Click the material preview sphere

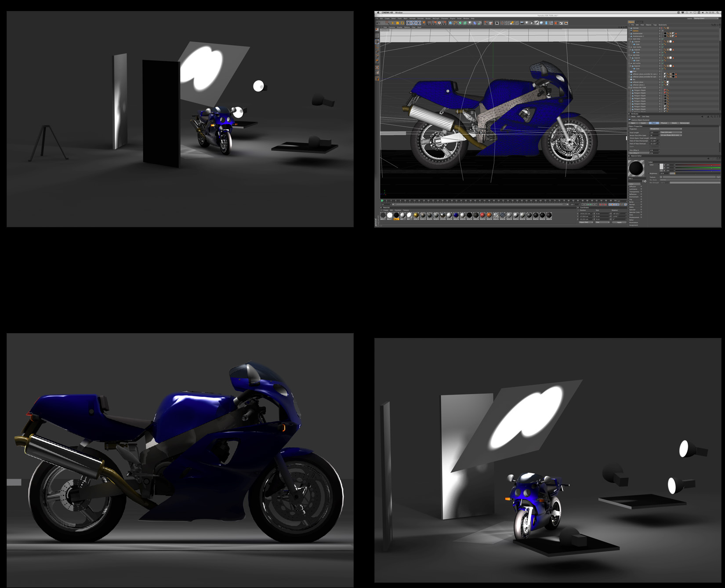click(x=636, y=168)
